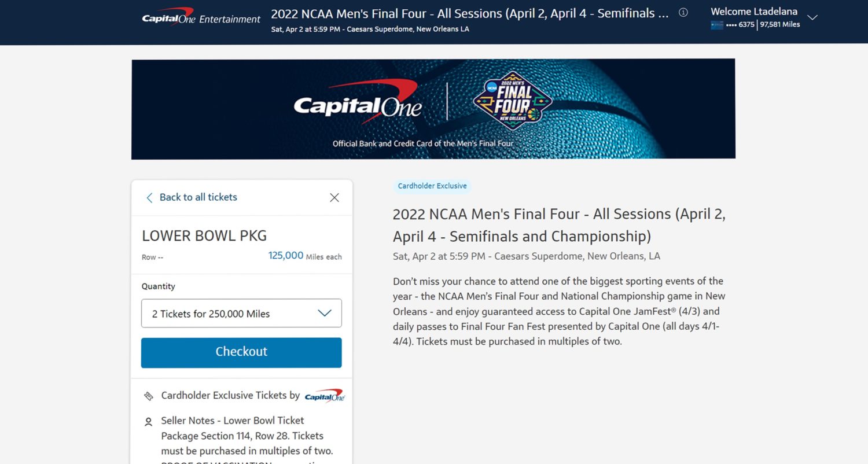Click the Final Four banner image

[x=433, y=109]
